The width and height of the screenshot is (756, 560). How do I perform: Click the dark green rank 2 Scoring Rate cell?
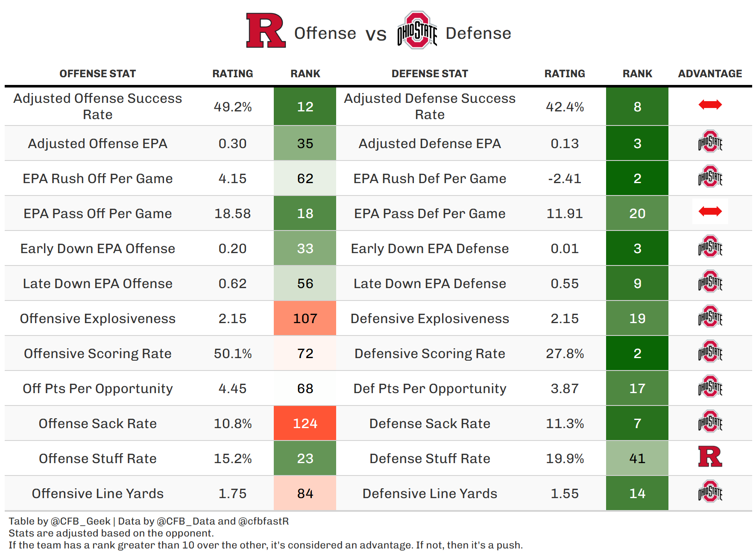tap(637, 353)
